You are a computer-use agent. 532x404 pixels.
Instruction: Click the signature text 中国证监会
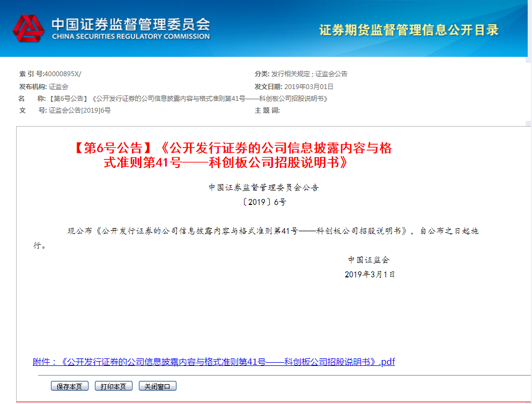click(369, 260)
